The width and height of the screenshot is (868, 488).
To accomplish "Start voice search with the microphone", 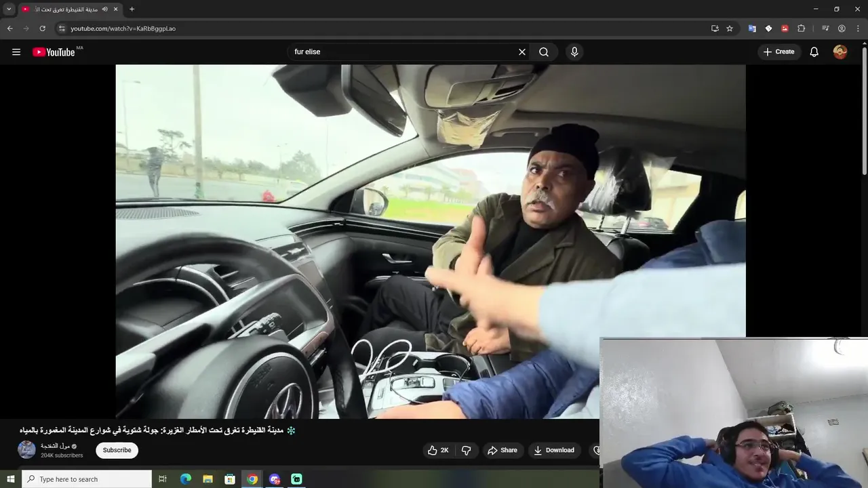I will (x=574, y=52).
